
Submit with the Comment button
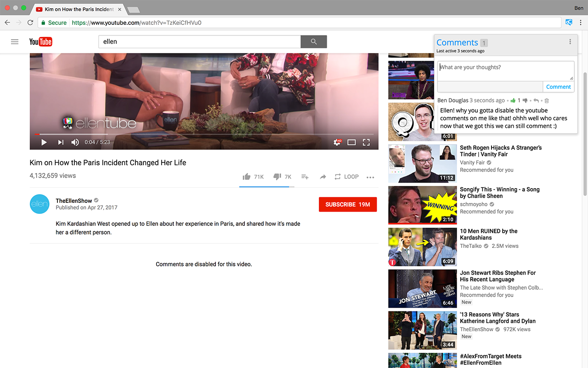(558, 87)
